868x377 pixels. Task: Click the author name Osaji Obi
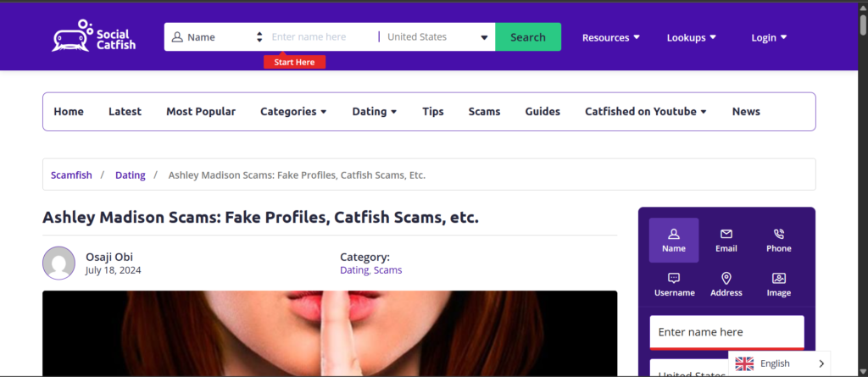pos(109,257)
